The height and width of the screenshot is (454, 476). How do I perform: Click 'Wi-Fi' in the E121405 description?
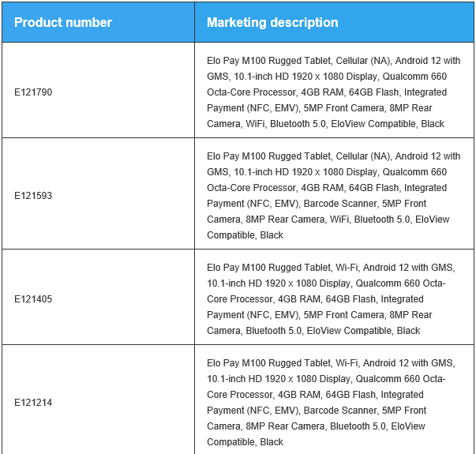[347, 267]
